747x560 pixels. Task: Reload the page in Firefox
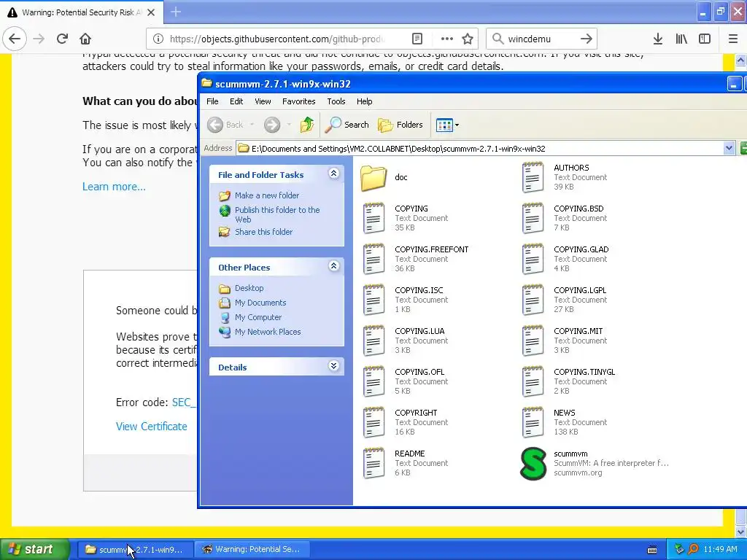tap(62, 39)
